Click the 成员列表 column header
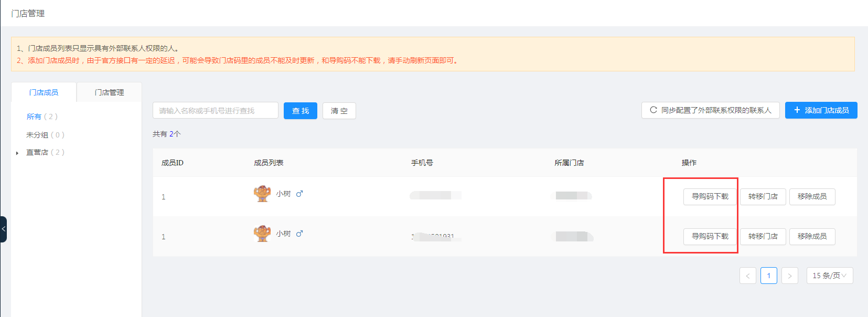The height and width of the screenshot is (317, 868). (269, 163)
